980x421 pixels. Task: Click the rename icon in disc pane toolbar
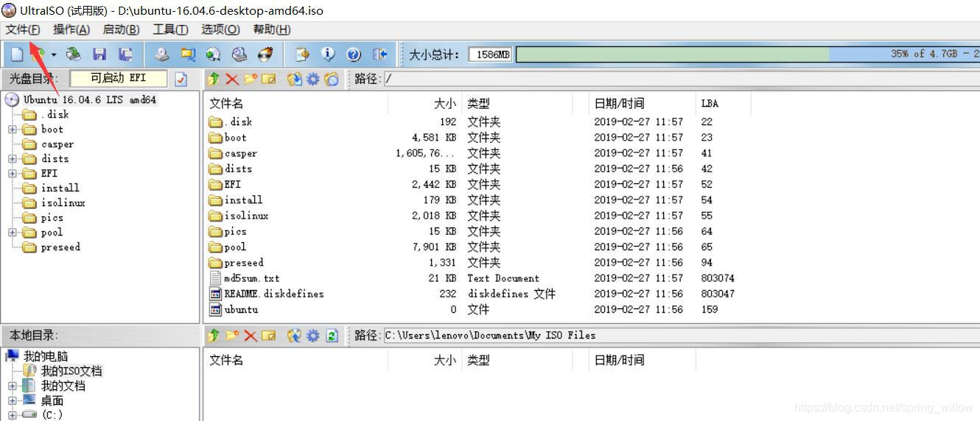coord(269,79)
